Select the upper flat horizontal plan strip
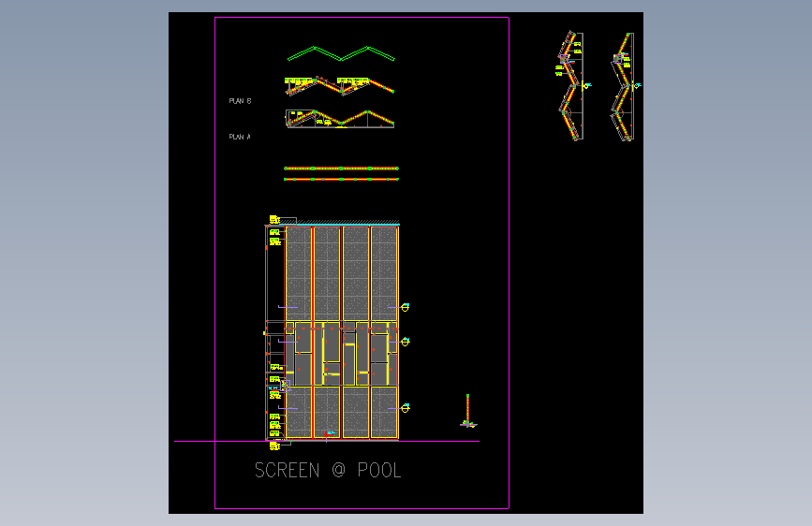The image size is (812, 526). pos(341,168)
